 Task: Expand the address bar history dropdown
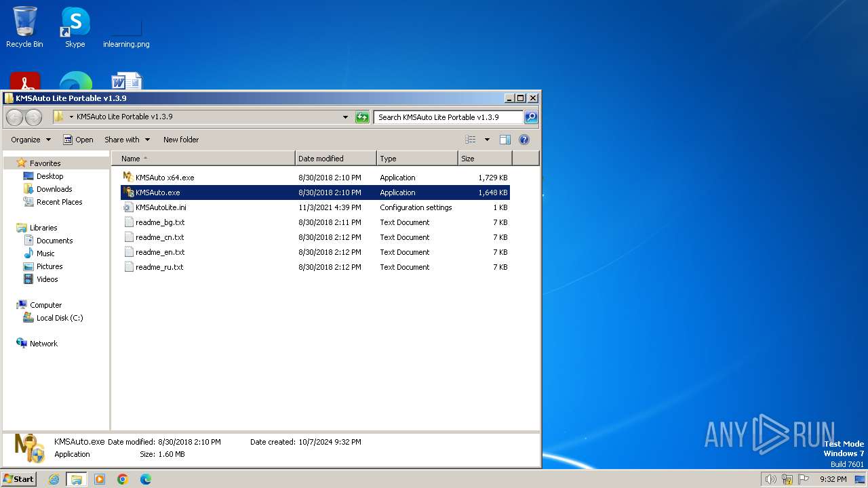pos(345,117)
